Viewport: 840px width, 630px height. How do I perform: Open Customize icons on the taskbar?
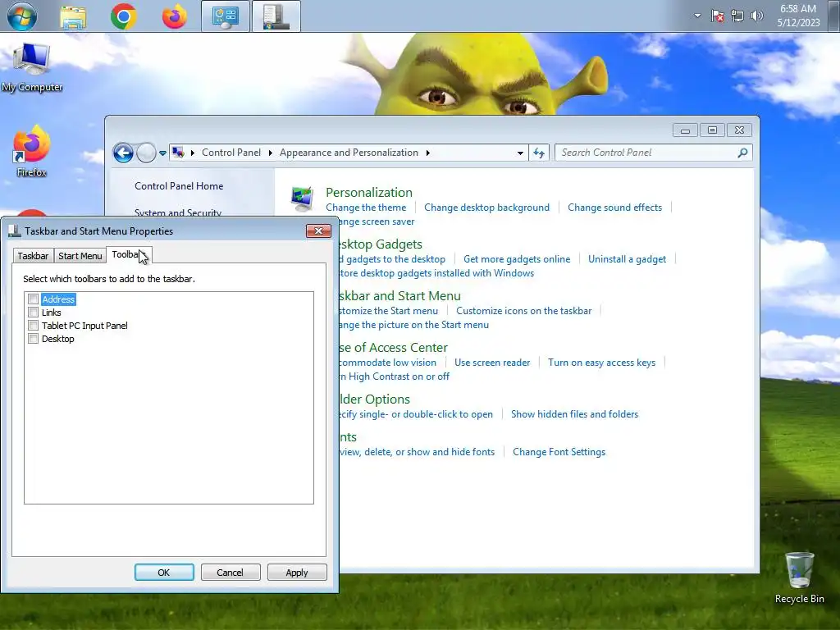524,311
